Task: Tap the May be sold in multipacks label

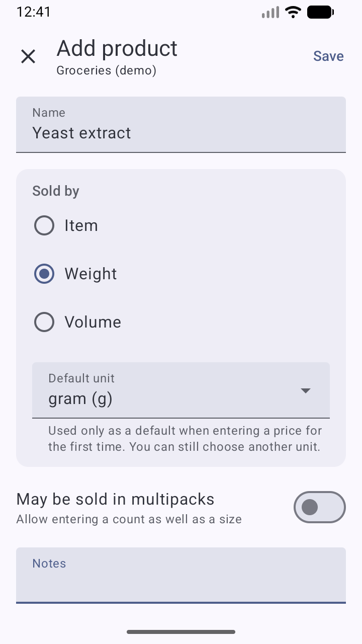Action: tap(115, 499)
